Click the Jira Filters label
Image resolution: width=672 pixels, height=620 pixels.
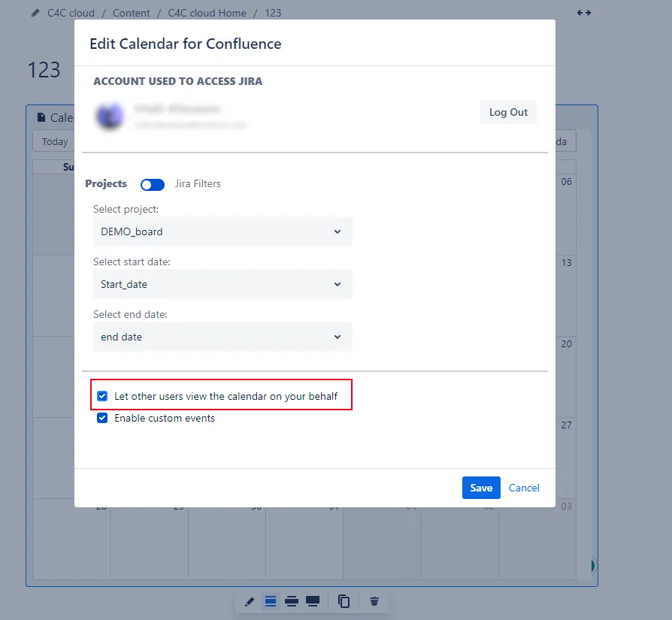(198, 184)
